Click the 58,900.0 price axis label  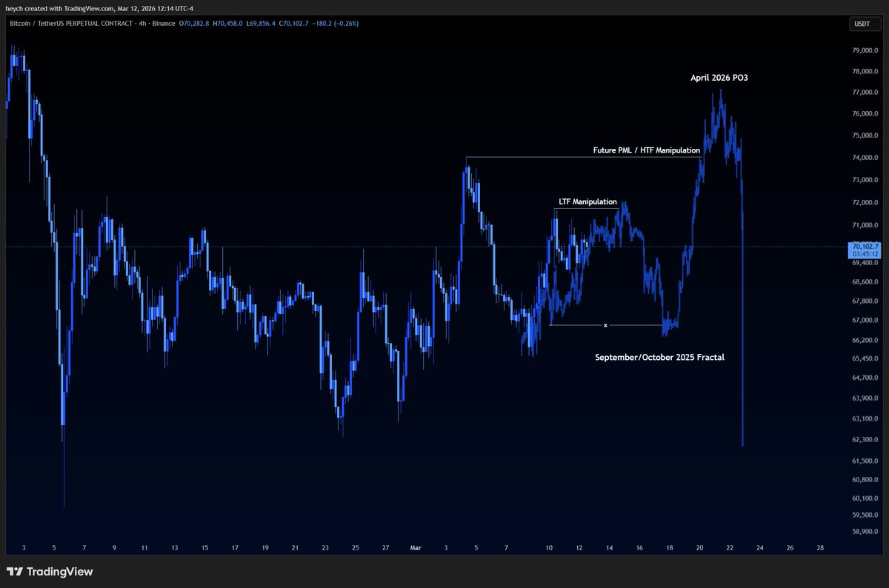[x=865, y=532]
